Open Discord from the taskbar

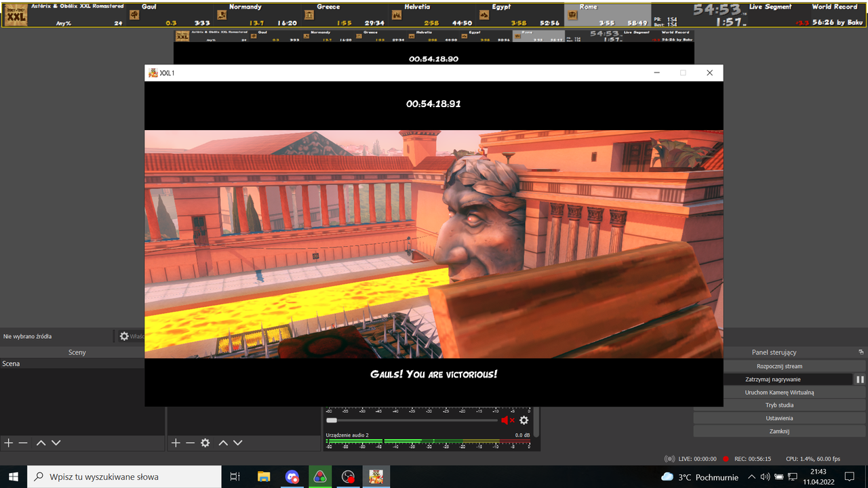click(x=292, y=477)
